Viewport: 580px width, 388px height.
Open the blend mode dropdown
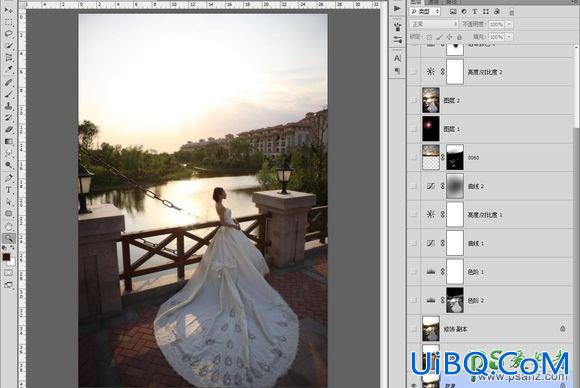pos(434,24)
